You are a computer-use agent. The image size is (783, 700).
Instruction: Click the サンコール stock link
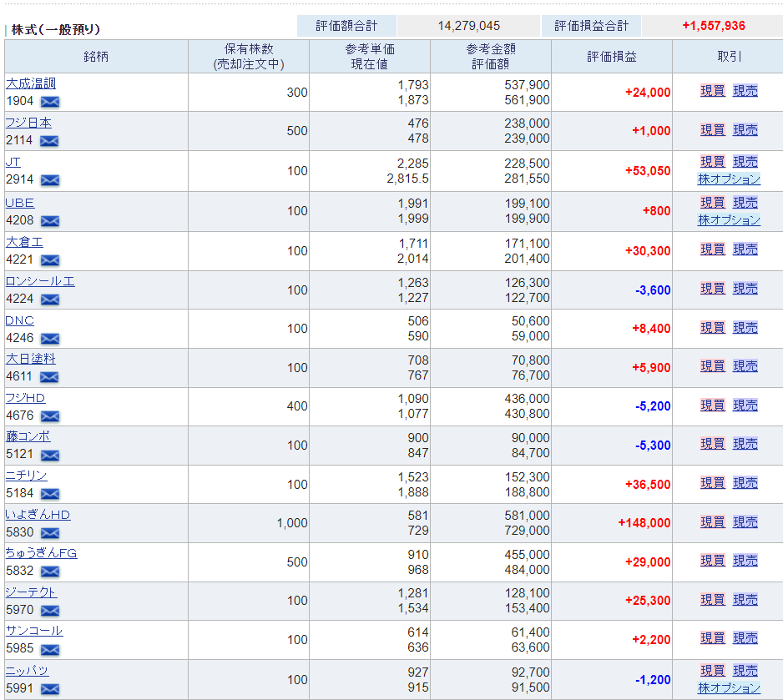click(34, 631)
